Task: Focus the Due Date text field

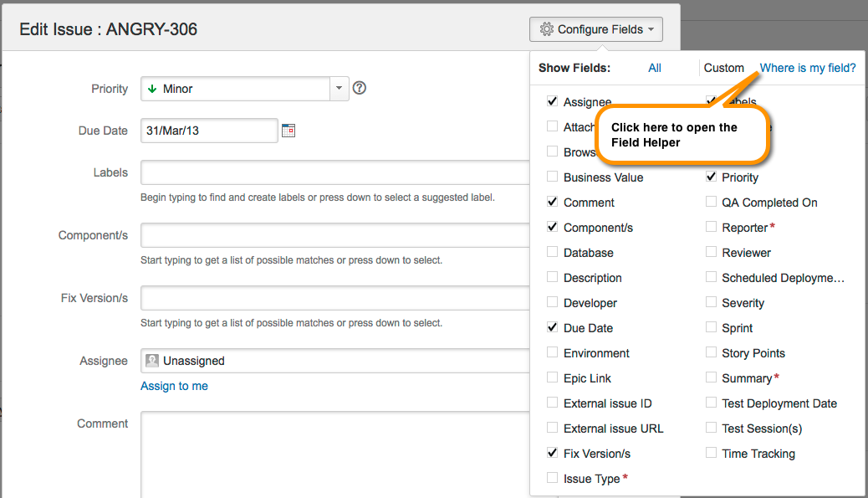Action: [209, 131]
